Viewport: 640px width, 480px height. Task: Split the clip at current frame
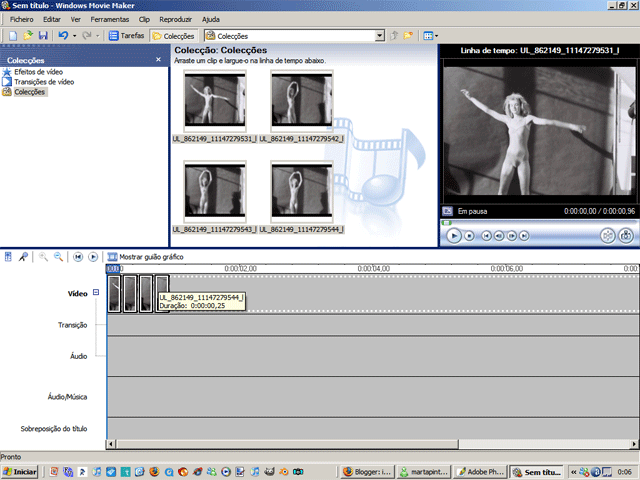(608, 236)
